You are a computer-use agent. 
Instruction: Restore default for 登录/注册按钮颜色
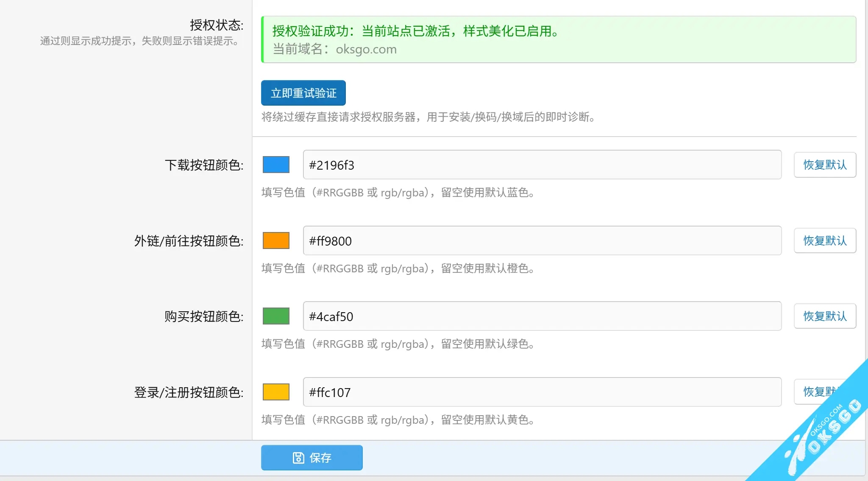(x=813, y=392)
